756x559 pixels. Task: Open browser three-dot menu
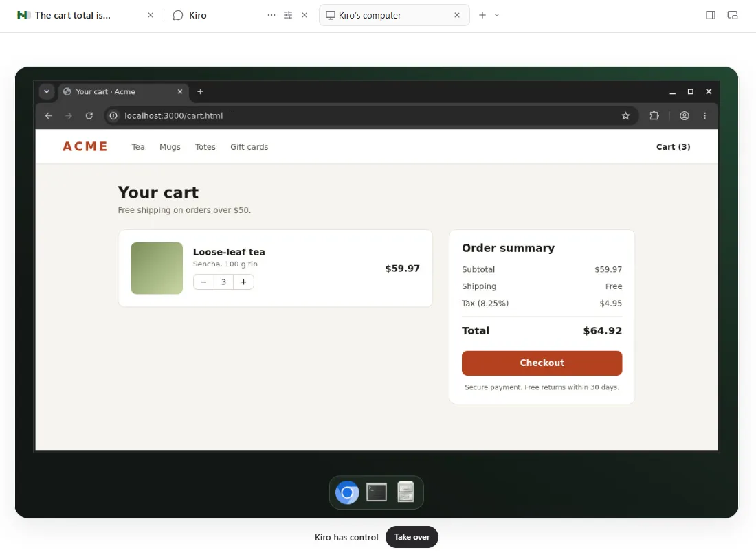click(705, 115)
